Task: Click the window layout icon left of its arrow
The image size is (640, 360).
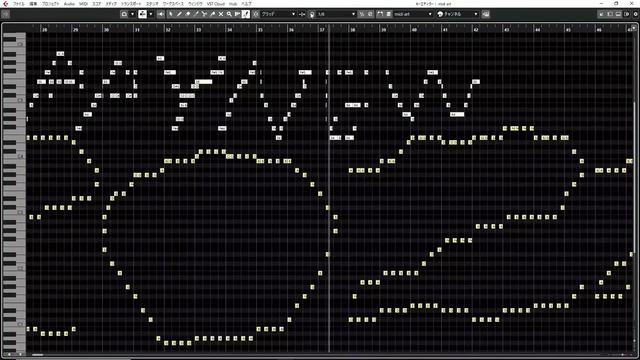Action: [124, 14]
